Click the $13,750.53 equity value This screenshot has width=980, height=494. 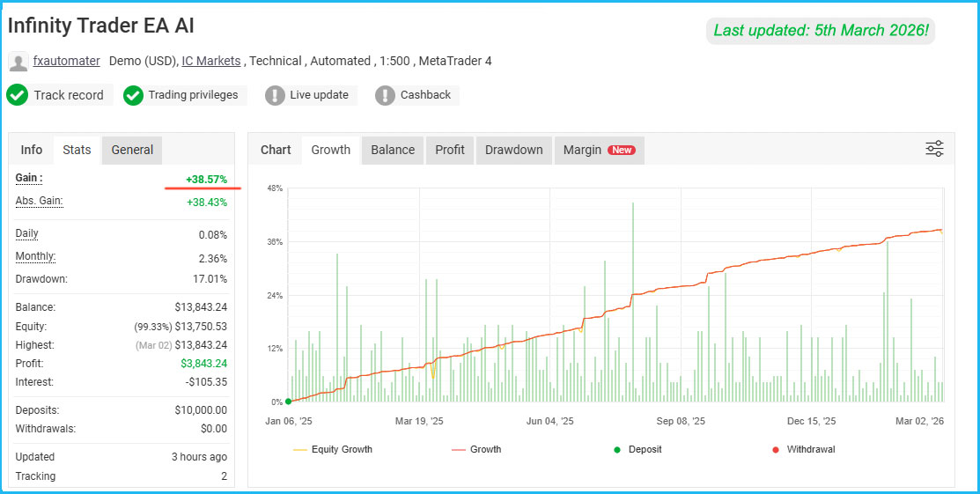click(x=201, y=327)
